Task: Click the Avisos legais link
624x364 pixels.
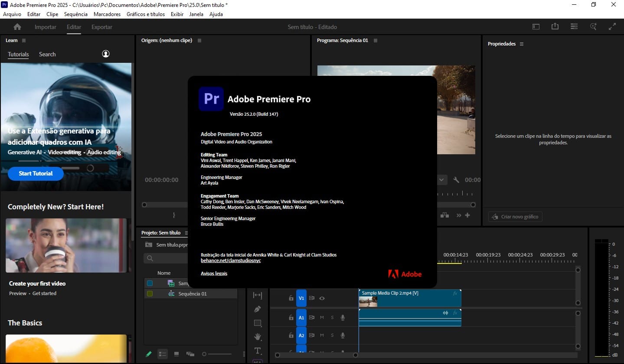Action: tap(214, 273)
